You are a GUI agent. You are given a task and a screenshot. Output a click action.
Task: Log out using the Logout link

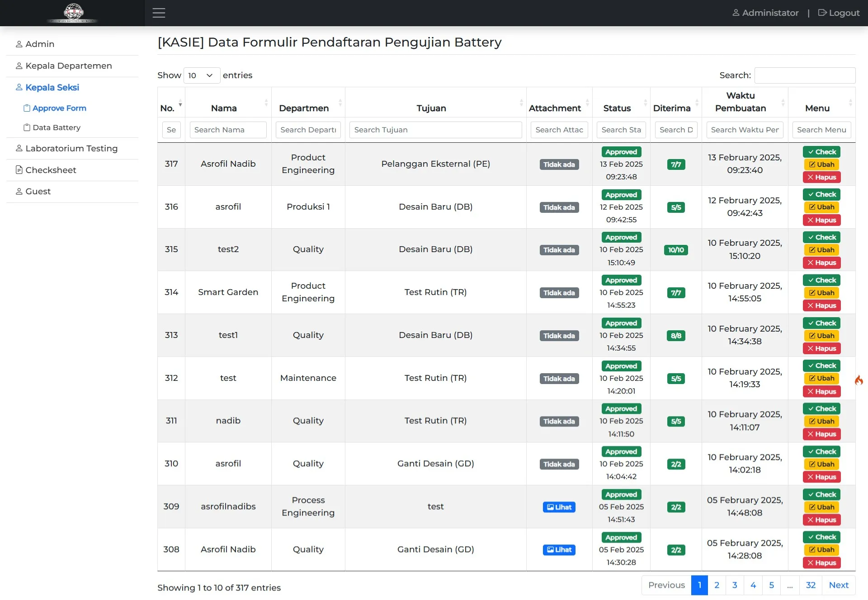tap(839, 13)
